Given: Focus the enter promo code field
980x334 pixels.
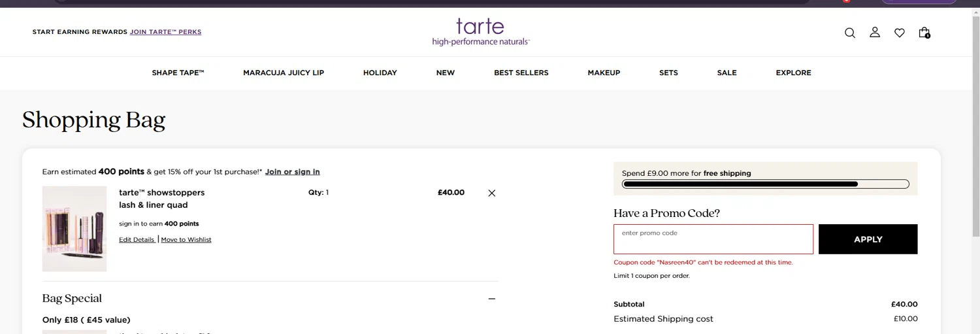Looking at the screenshot, I should click(x=713, y=239).
